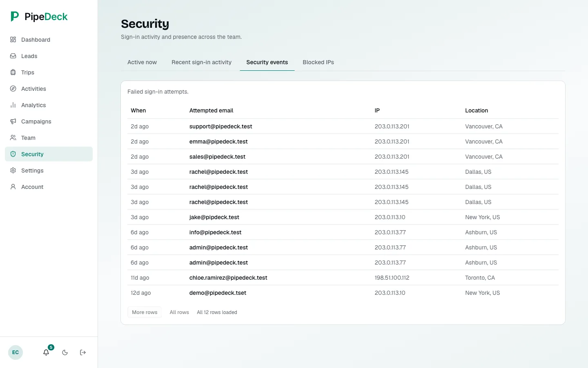Click the Account person icon
Viewport: 588px width, 368px height.
click(13, 187)
